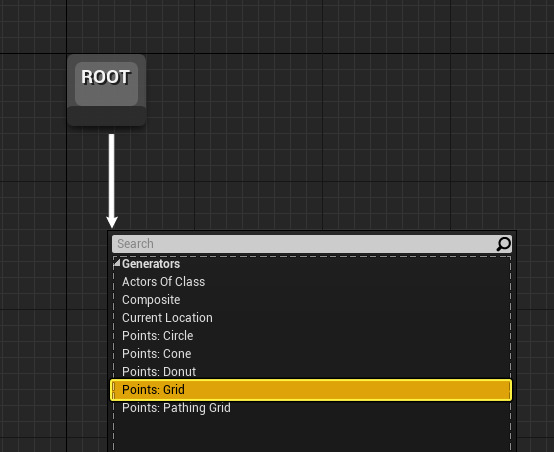Click the magnifying glass search icon
The width and height of the screenshot is (554, 452).
(x=503, y=244)
